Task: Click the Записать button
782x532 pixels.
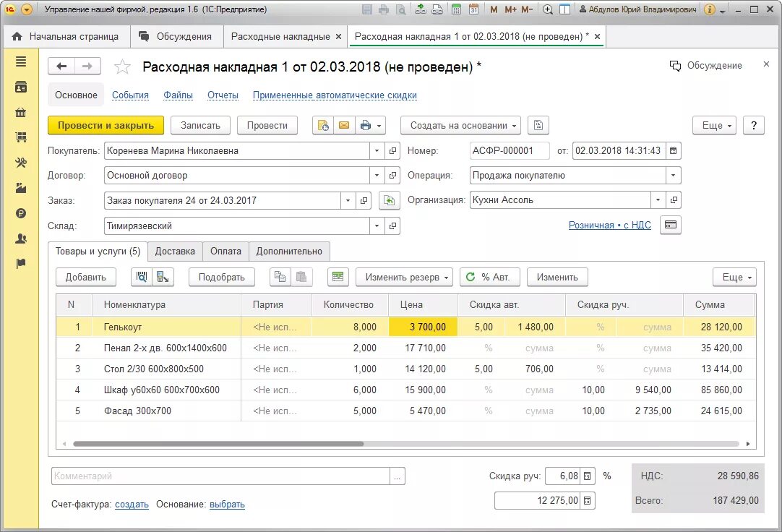Action: click(x=200, y=126)
